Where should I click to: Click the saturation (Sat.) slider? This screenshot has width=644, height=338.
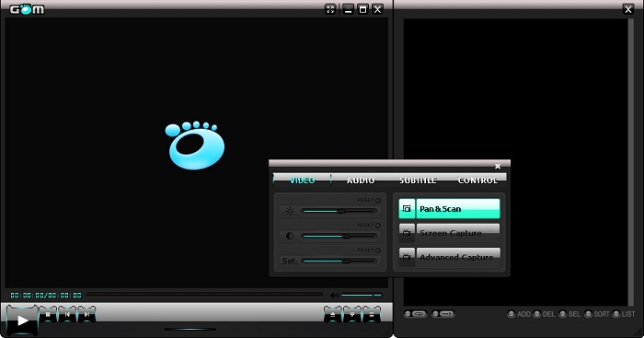tap(339, 262)
